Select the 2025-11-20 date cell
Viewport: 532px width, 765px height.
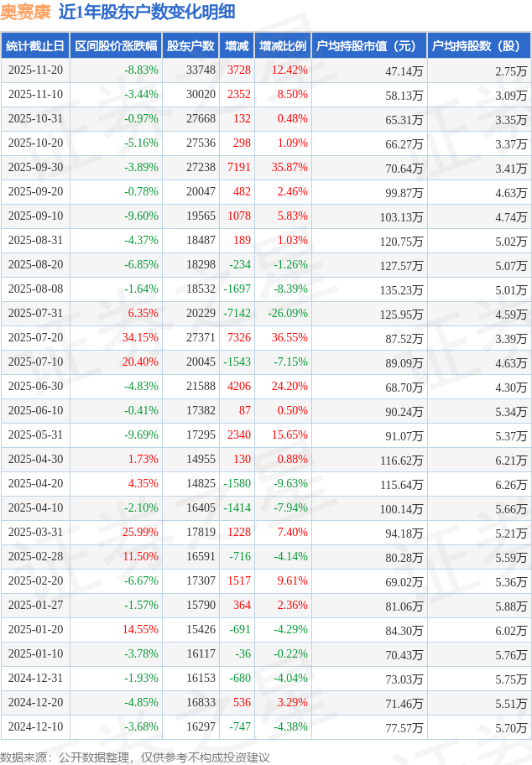pyautogui.click(x=34, y=70)
